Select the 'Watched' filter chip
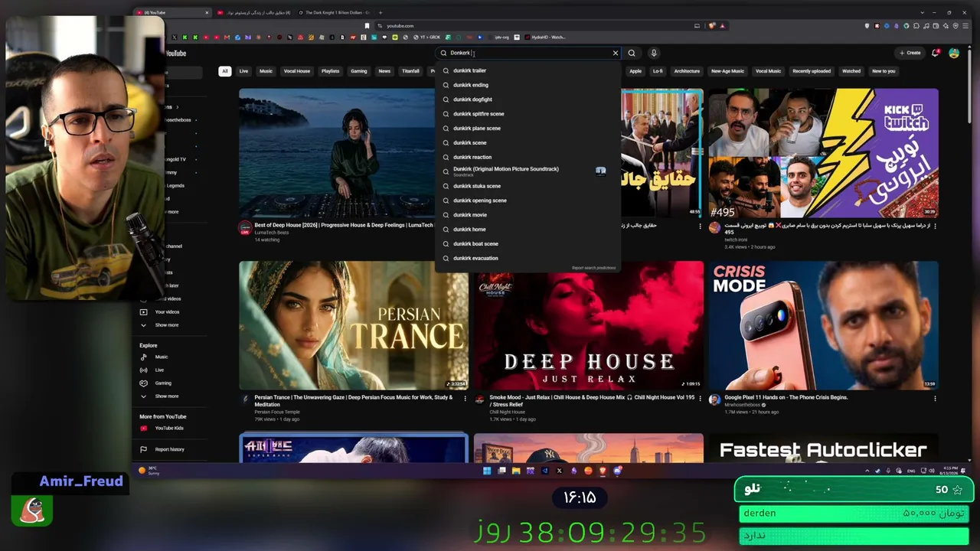 (x=851, y=71)
